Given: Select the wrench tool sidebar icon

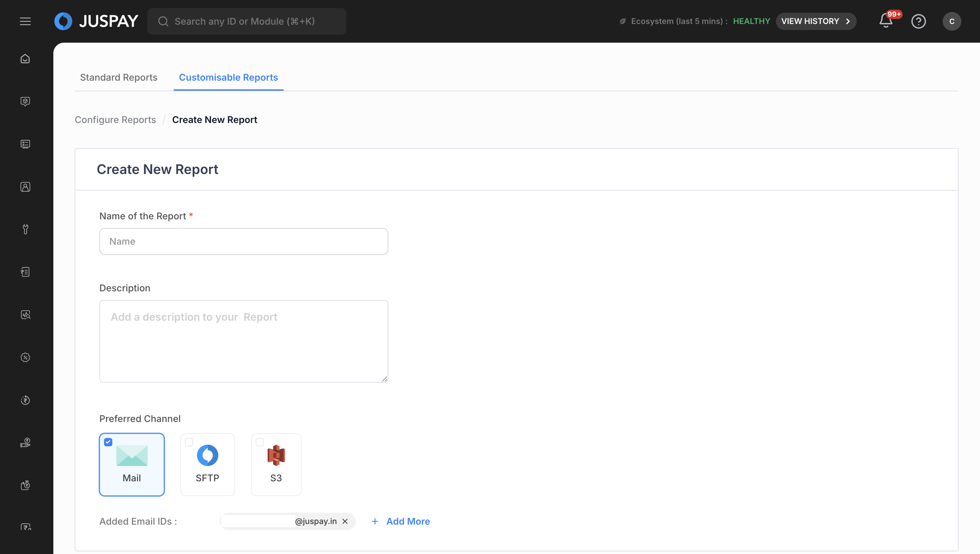Looking at the screenshot, I should coord(25,229).
